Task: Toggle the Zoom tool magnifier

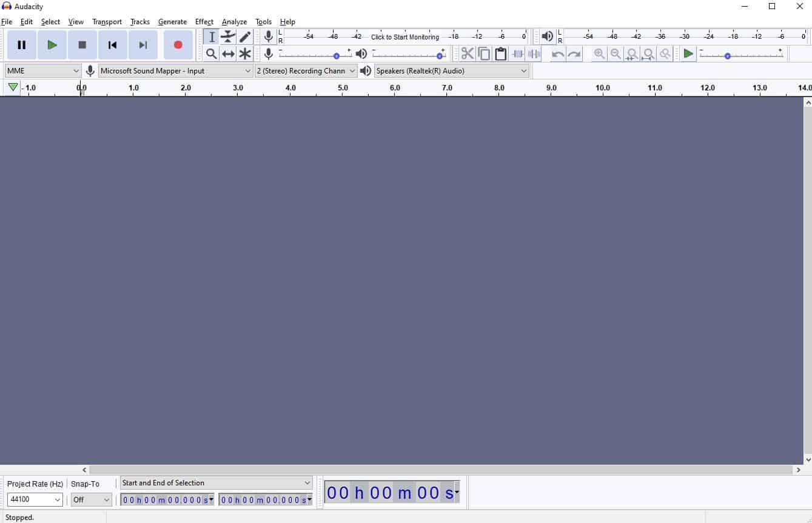Action: [212, 54]
